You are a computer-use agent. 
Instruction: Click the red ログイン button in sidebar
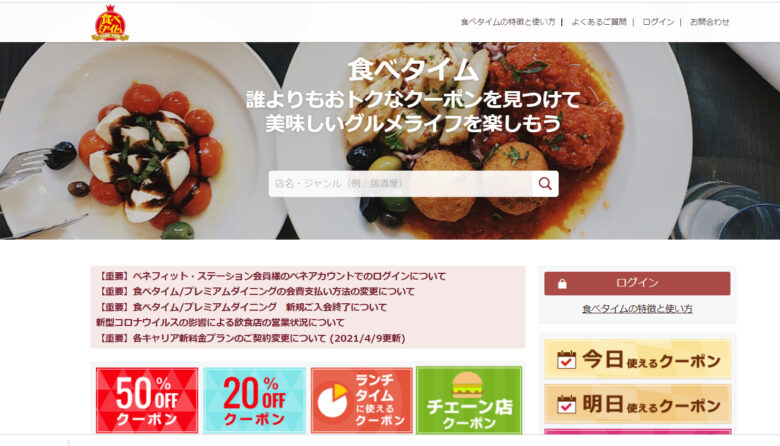(637, 283)
